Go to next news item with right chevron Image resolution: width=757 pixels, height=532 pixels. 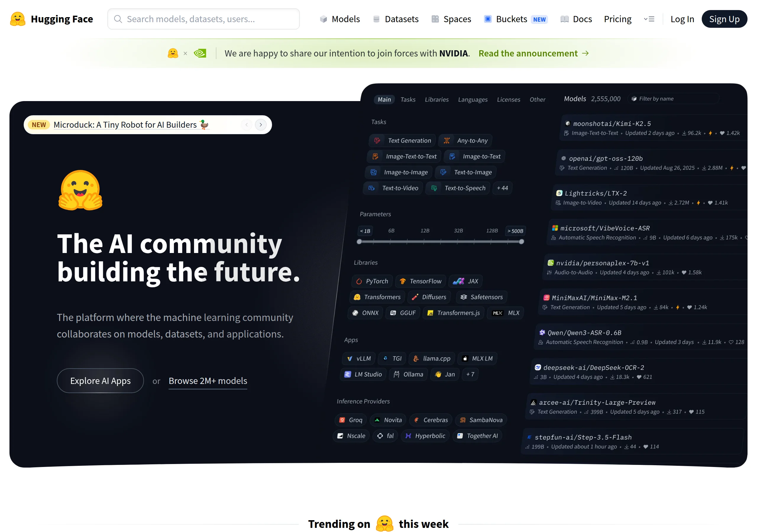tap(261, 125)
